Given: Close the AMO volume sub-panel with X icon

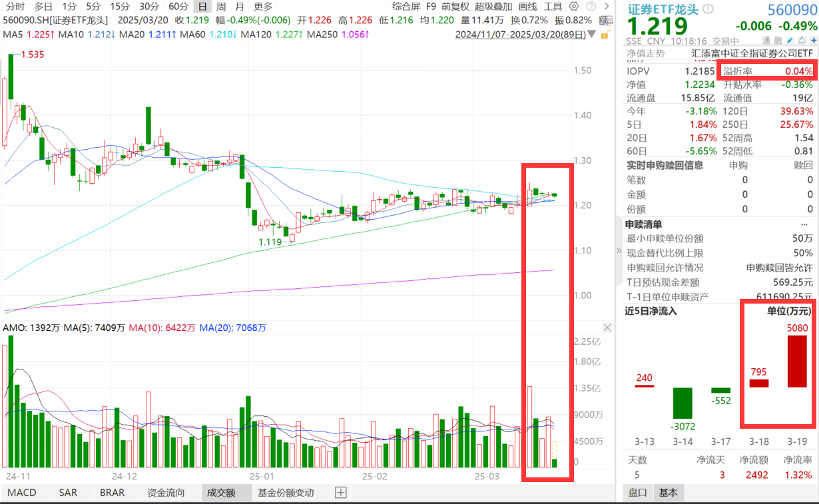Looking at the screenshot, I should pyautogui.click(x=607, y=328).
